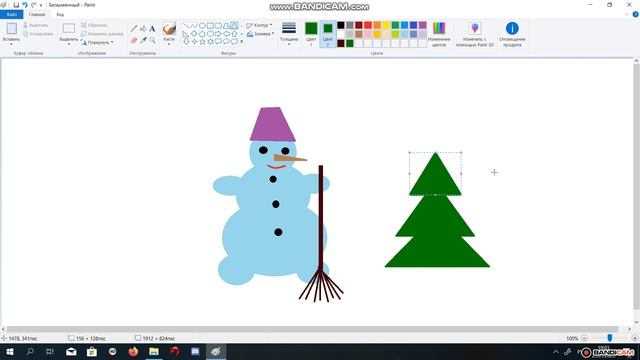Pick the yellow color swatch
This screenshot has width=640, height=360.
pos(386,25)
